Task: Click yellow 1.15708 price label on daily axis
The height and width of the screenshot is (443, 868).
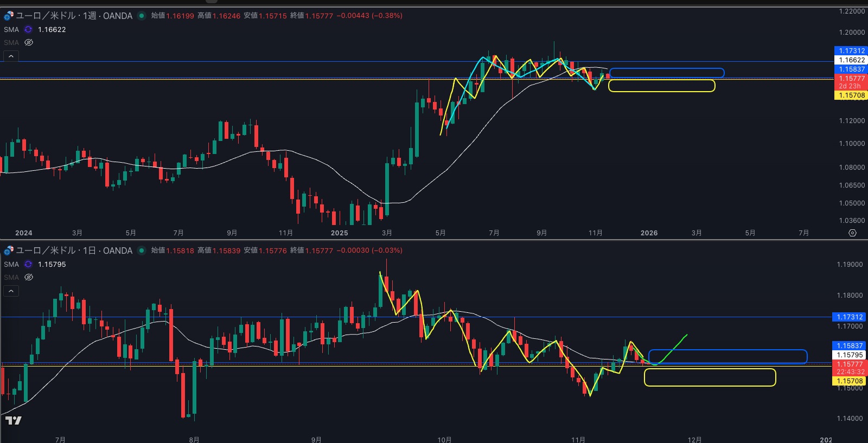Action: (850, 381)
